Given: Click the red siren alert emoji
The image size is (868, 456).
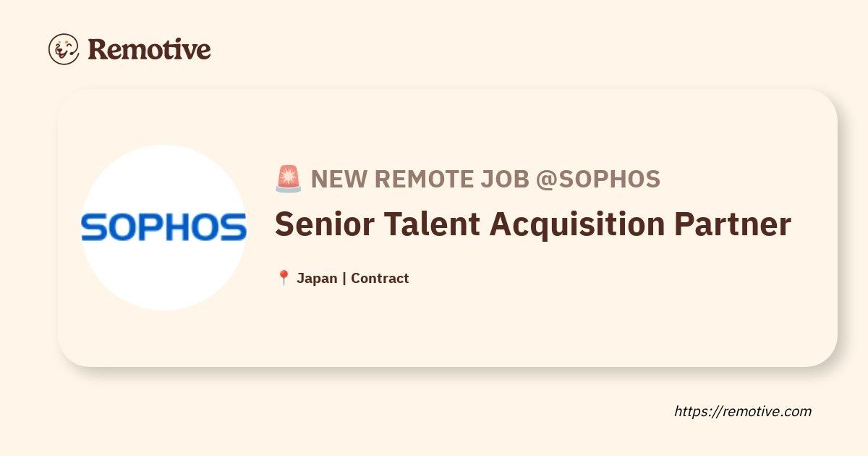Looking at the screenshot, I should [289, 179].
